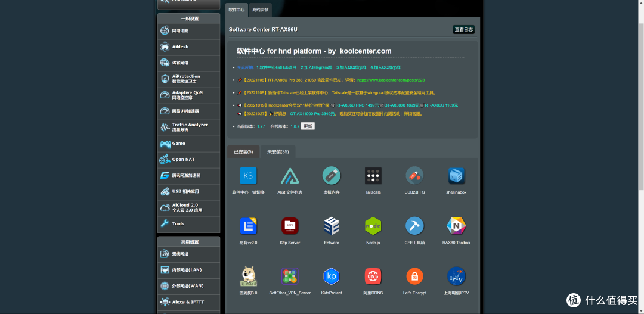
Task: Open 内部网络(LAN) settings
Action: pyautogui.click(x=189, y=270)
